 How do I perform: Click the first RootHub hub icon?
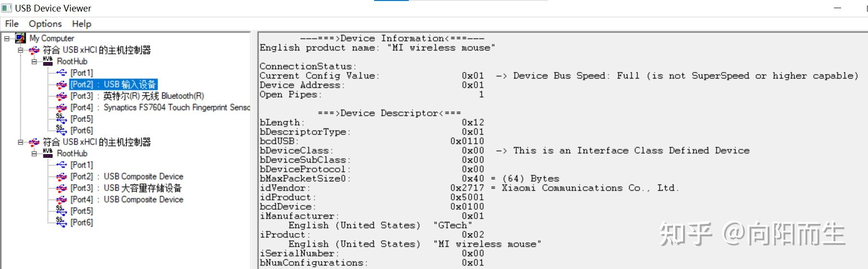[x=48, y=61]
